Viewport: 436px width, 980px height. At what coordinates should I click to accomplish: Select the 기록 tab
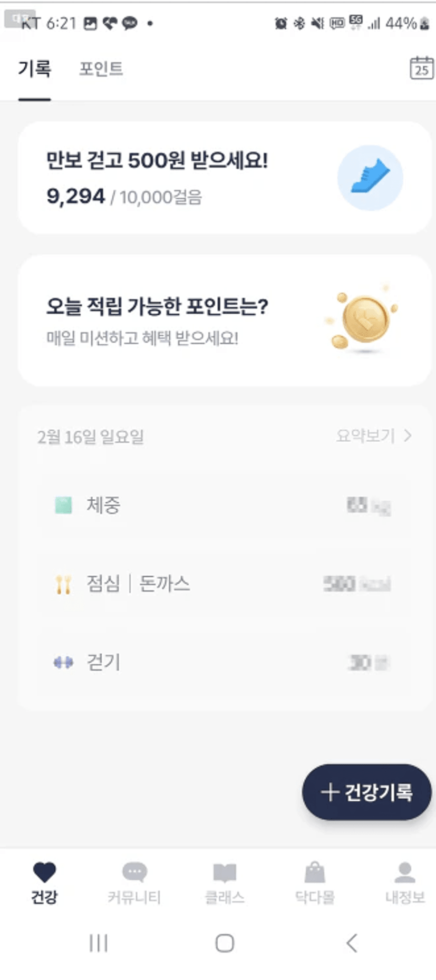pyautogui.click(x=35, y=69)
